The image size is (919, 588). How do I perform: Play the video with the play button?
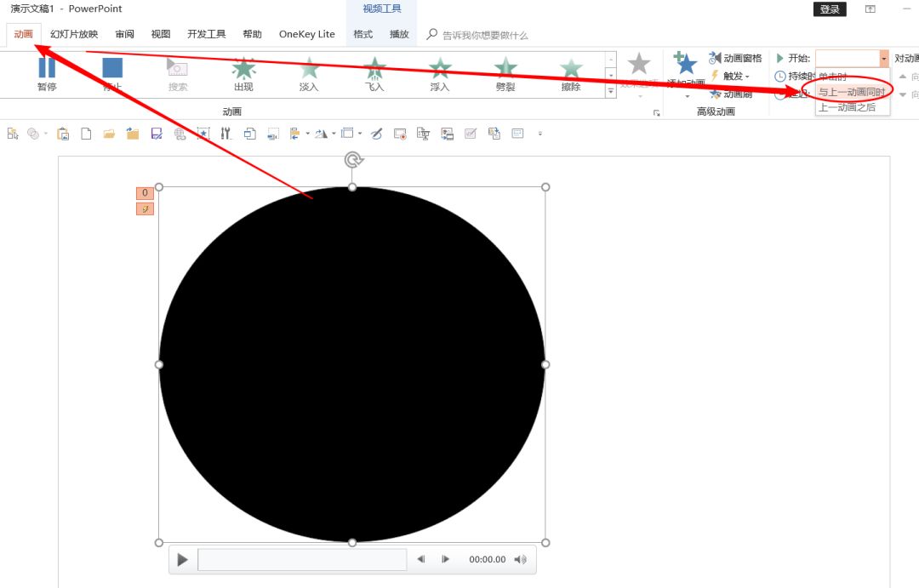point(182,560)
